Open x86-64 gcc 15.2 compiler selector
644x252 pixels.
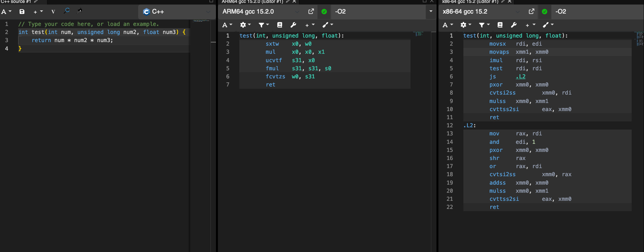[x=481, y=12]
